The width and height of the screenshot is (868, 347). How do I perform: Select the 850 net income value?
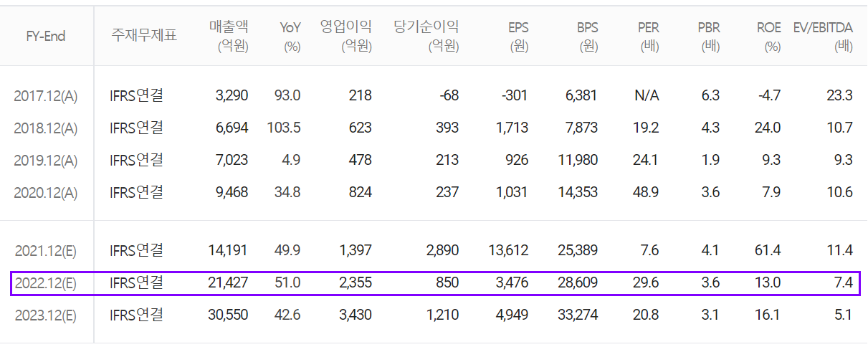[447, 282]
